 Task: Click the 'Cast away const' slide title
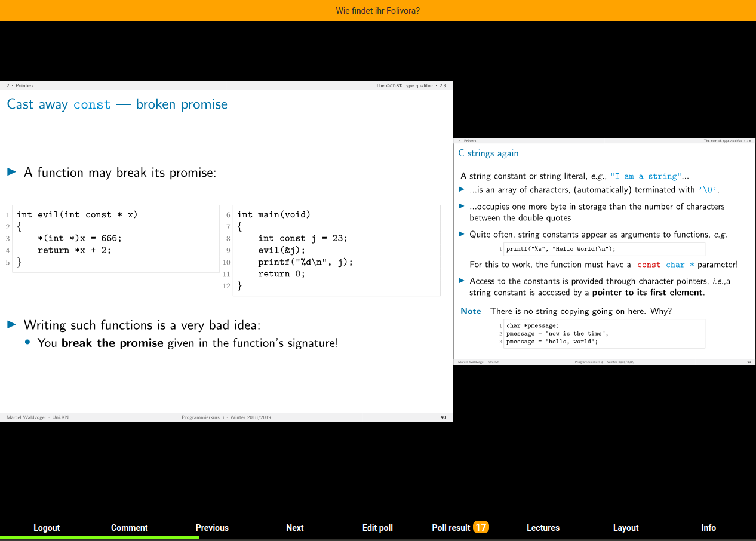click(117, 104)
